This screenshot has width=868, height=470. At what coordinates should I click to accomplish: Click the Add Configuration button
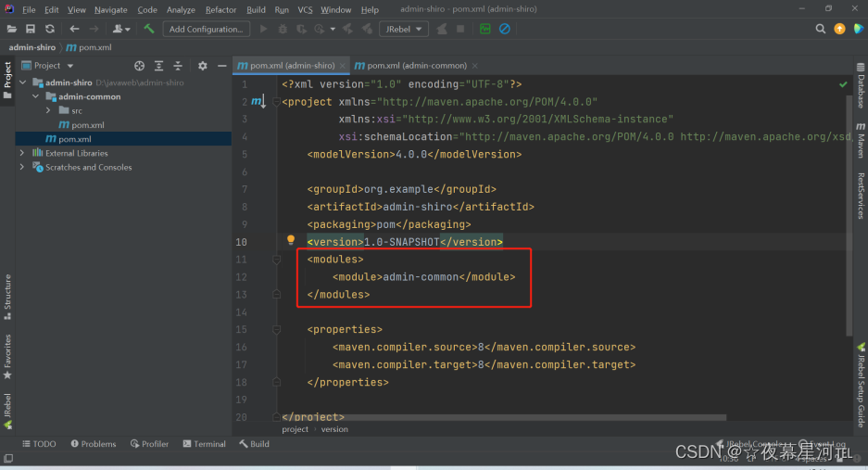207,29
